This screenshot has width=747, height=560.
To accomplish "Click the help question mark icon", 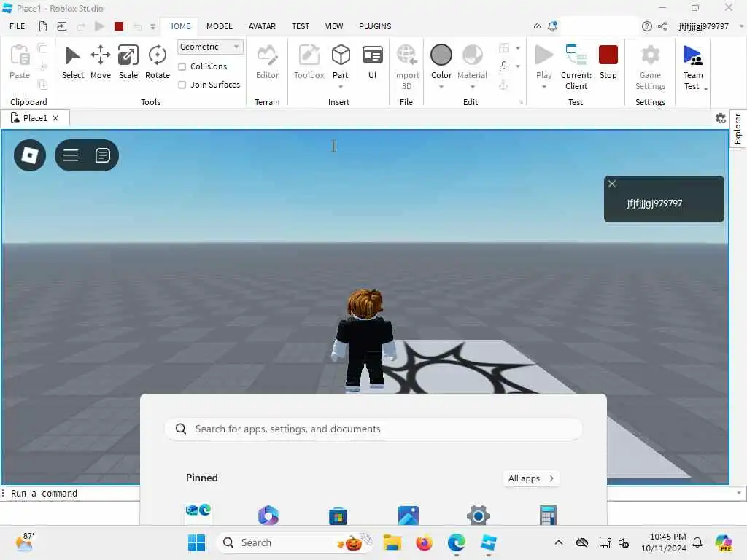I will (x=646, y=26).
